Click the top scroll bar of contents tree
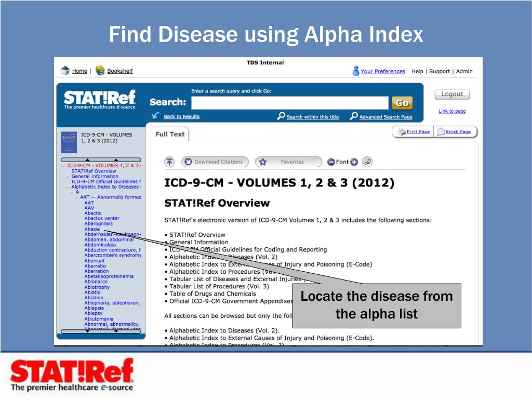 [101, 160]
